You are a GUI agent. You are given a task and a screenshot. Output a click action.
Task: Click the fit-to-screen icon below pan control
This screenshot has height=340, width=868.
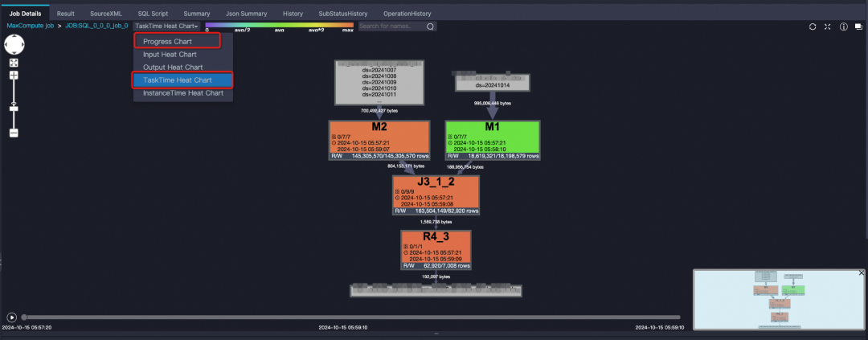coord(14,63)
